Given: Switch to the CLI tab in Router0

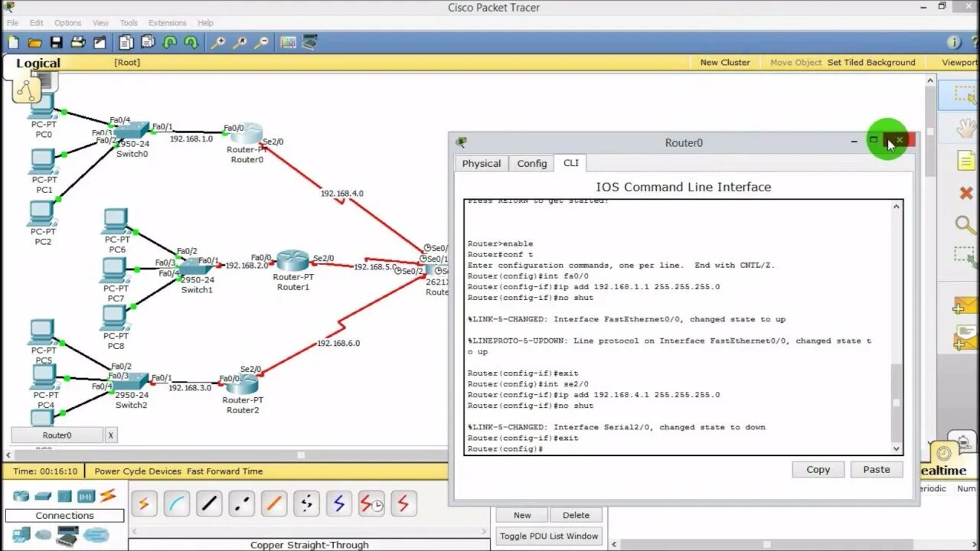Looking at the screenshot, I should coord(570,163).
